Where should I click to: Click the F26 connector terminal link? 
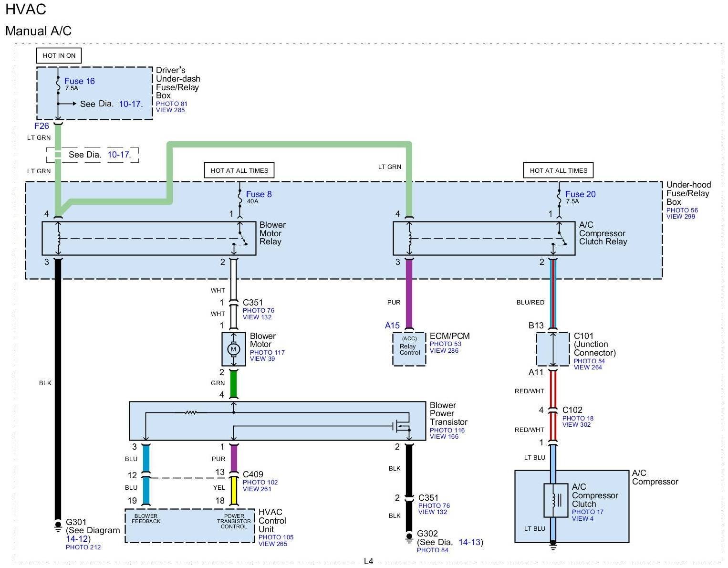pos(42,126)
